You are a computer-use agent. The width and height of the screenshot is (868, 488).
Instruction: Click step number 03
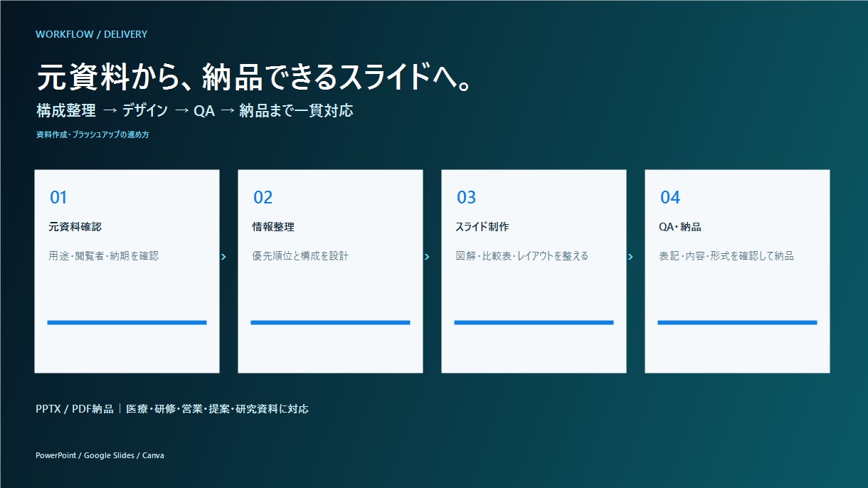pos(466,197)
